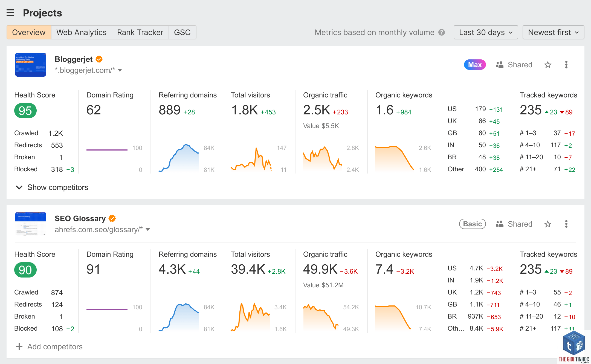Click SEO Glossary Domain Rating value 91
Viewport: 591px width, 364px height.
(93, 269)
